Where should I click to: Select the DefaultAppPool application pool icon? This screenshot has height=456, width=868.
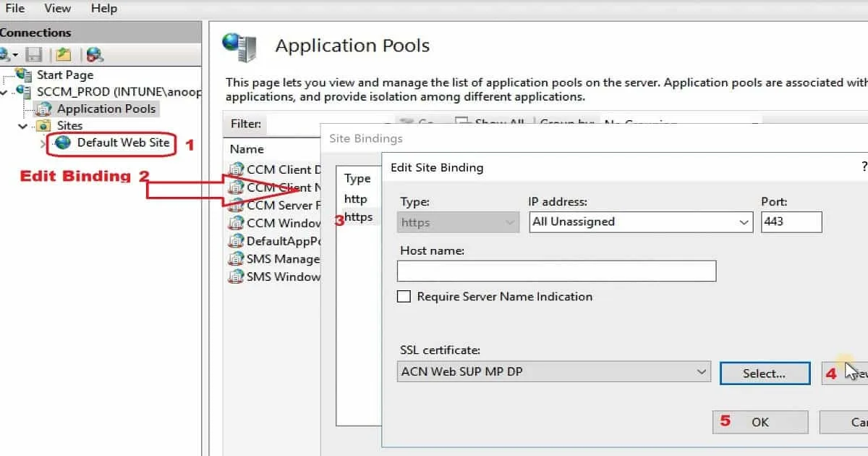236,241
